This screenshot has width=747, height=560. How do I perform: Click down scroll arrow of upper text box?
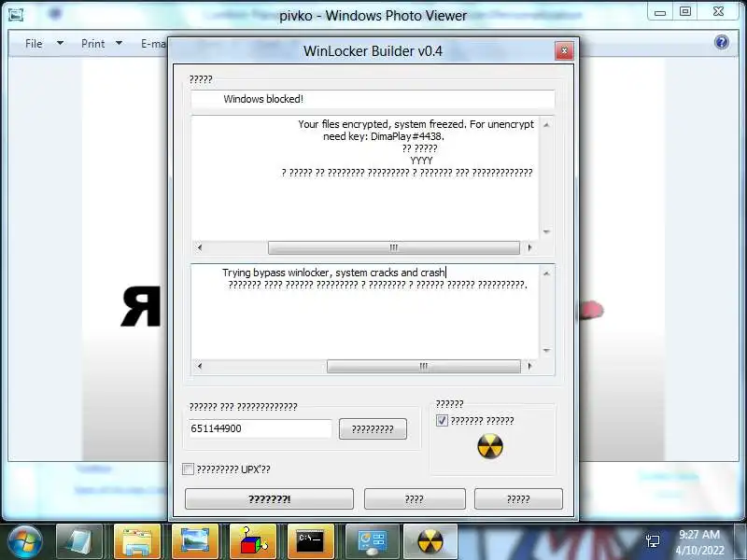click(x=546, y=231)
